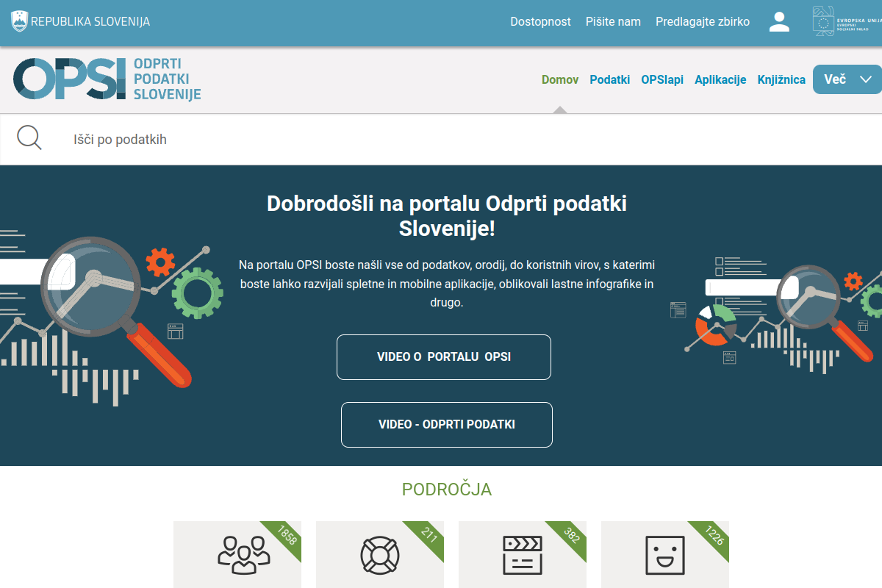Viewport: 882px width, 588px height.
Task: Play the VIDEO O PORTALU OPSI button
Action: (x=444, y=357)
